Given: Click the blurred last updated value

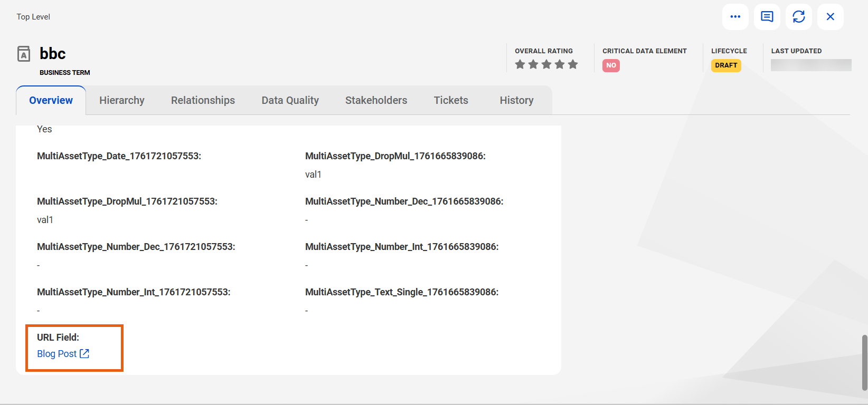Looking at the screenshot, I should [811, 65].
